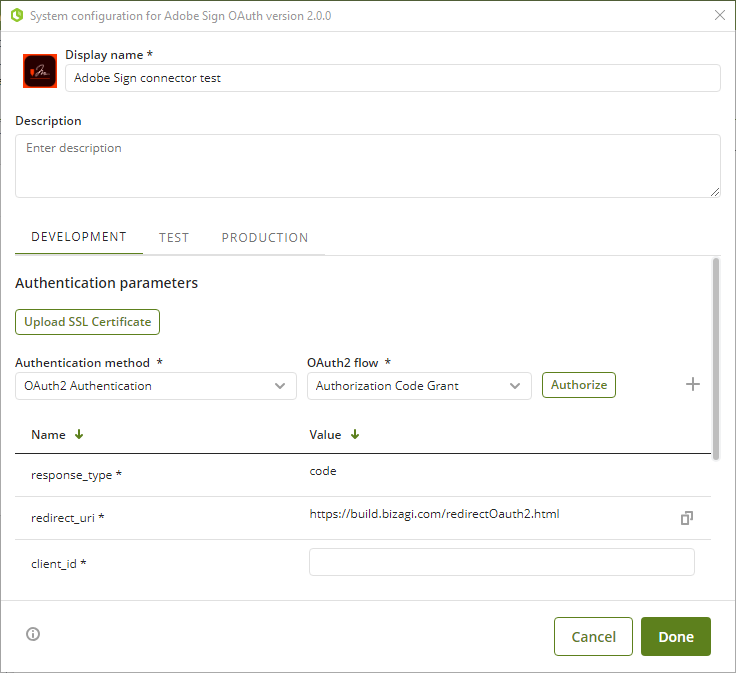Click the Cancel button
736x673 pixels.
point(593,636)
